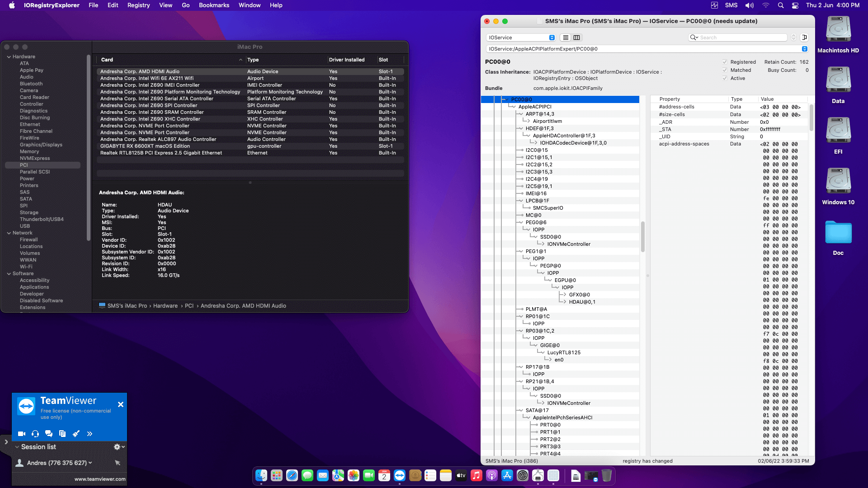
Task: Select NVMExpress in hardware sidebar
Action: [x=35, y=158]
